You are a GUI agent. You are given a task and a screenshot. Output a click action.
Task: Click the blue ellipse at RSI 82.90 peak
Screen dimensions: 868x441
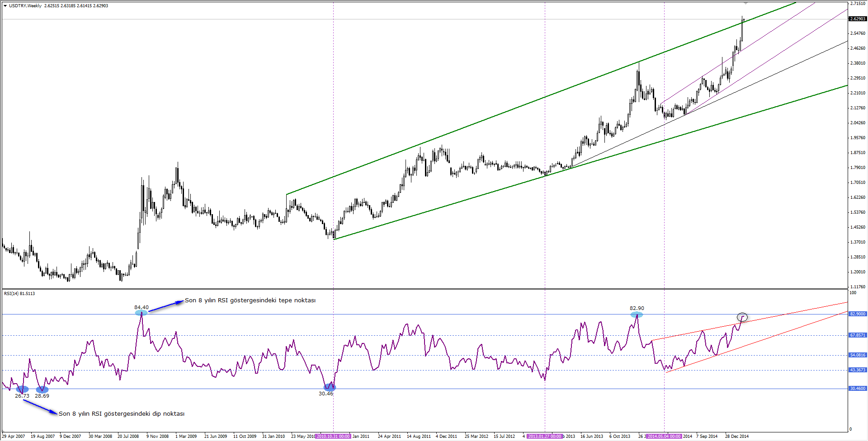point(637,314)
